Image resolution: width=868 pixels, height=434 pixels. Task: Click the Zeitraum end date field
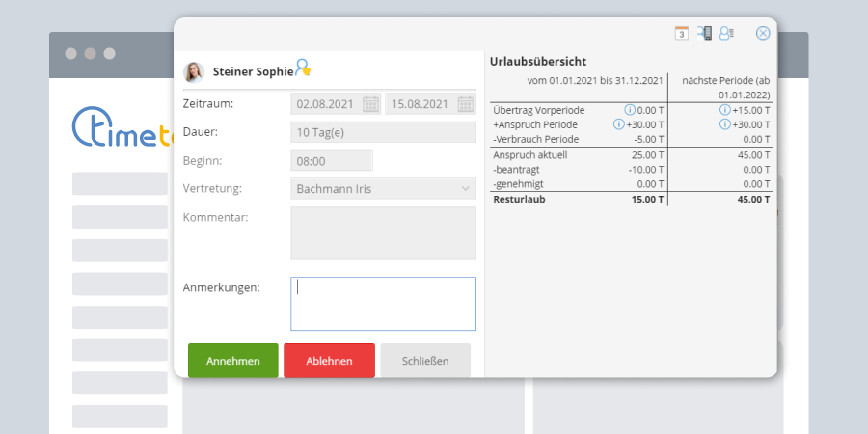(430, 104)
